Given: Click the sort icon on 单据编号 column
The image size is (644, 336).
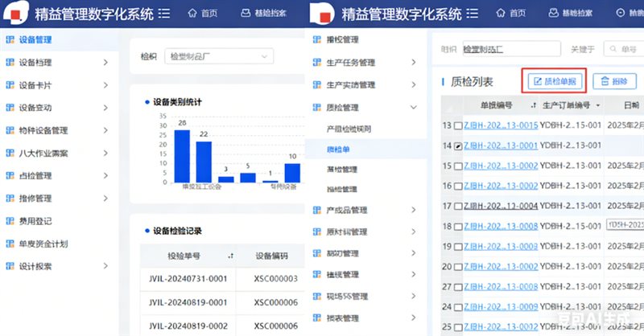Looking at the screenshot, I should 533,106.
